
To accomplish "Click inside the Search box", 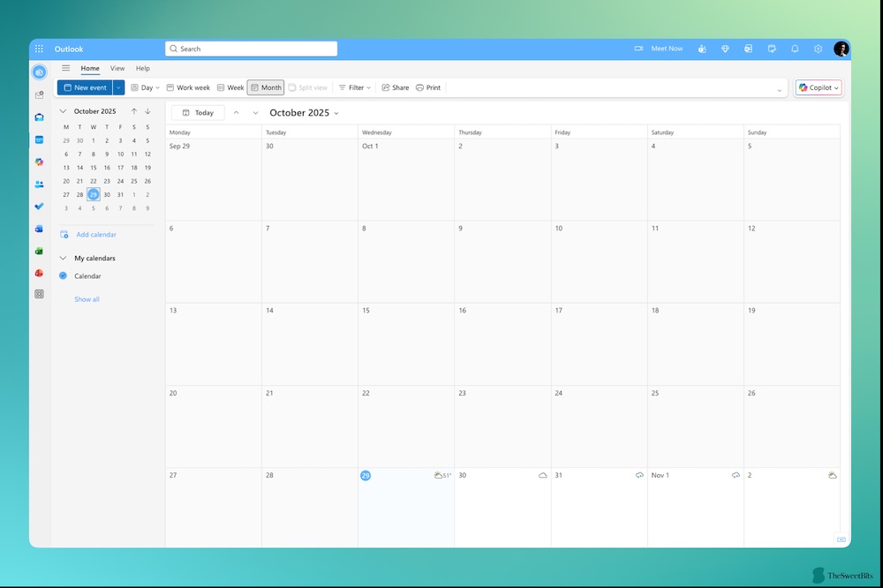I will pyautogui.click(x=251, y=49).
